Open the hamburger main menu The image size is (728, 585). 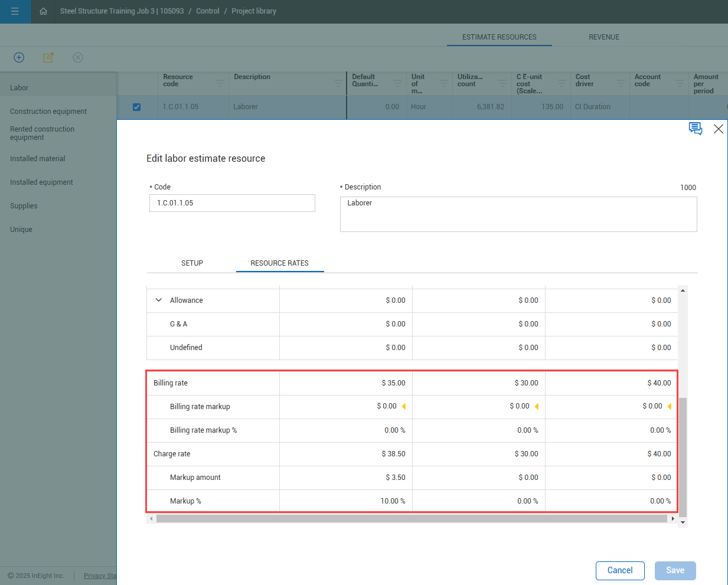[x=15, y=11]
